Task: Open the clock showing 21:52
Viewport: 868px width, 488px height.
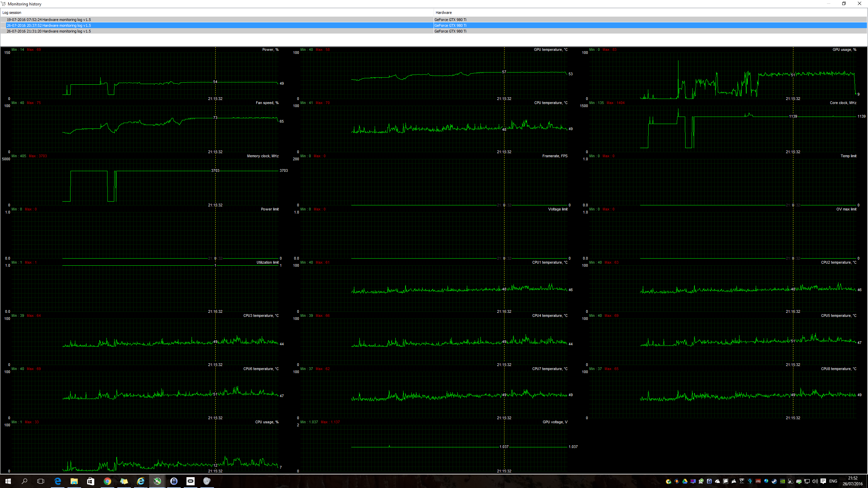Action: 853,481
